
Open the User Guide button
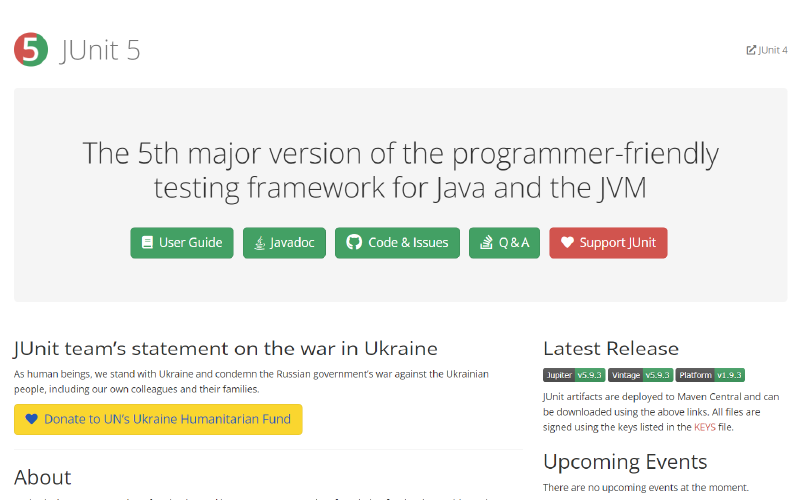pos(182,243)
